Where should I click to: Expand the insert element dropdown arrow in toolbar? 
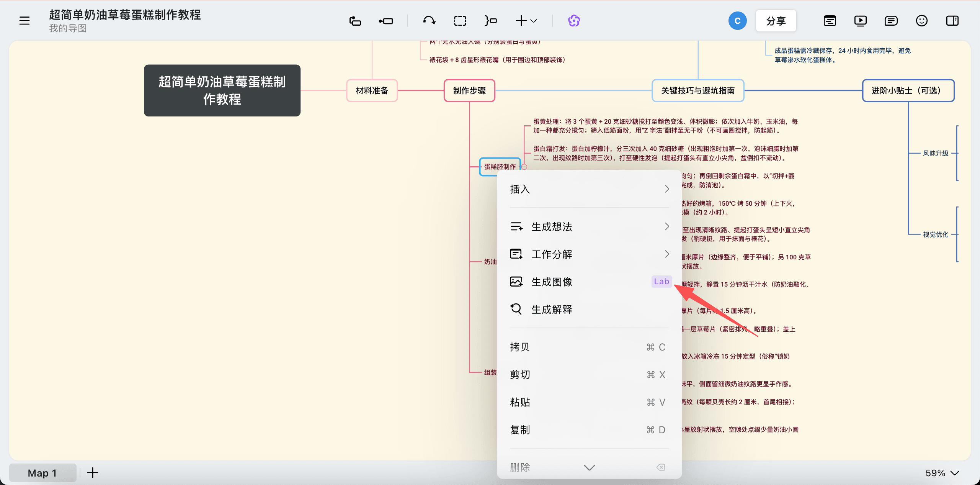click(x=534, y=21)
